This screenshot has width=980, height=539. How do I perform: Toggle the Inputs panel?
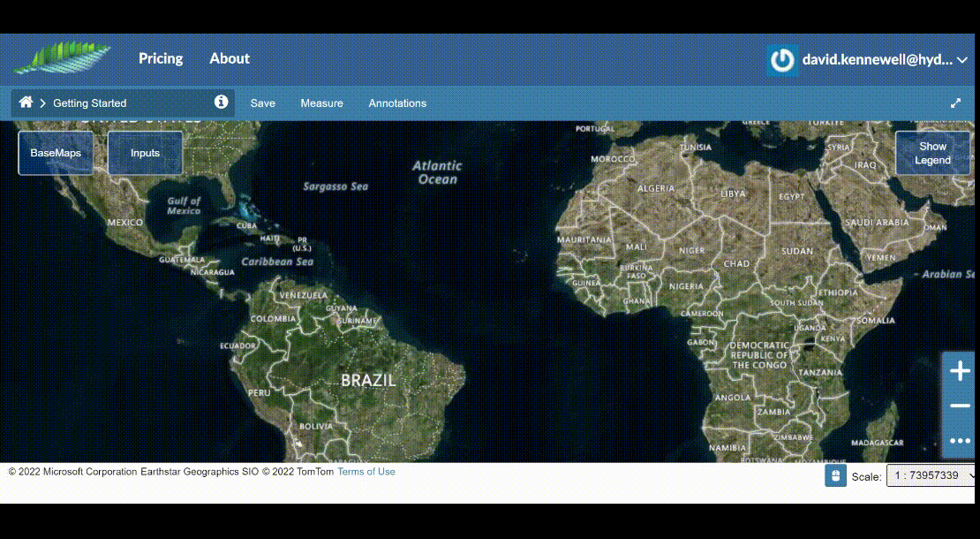click(x=145, y=153)
